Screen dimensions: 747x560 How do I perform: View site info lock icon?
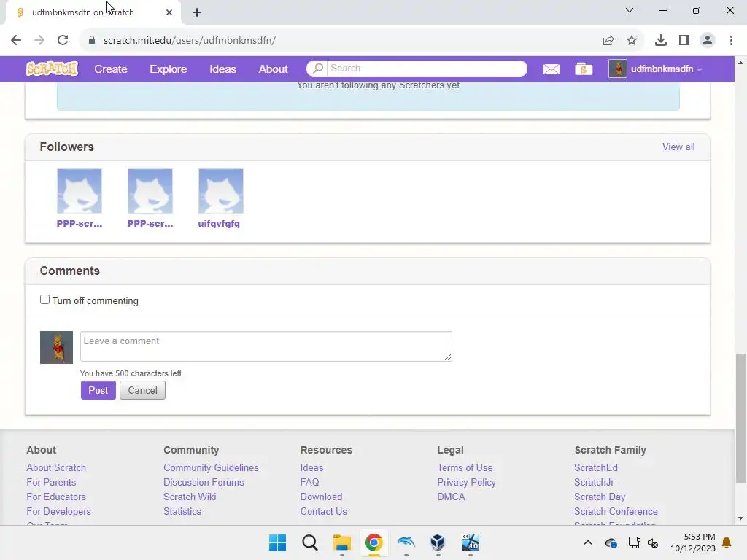[91, 40]
